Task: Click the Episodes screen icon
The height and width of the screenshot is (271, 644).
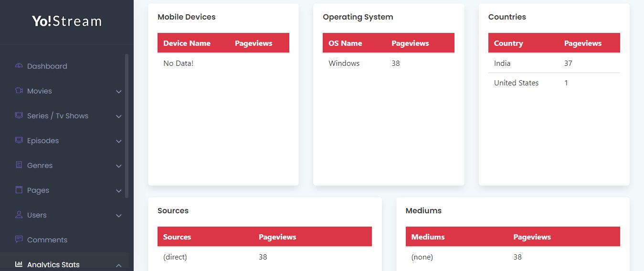Action: click(19, 140)
